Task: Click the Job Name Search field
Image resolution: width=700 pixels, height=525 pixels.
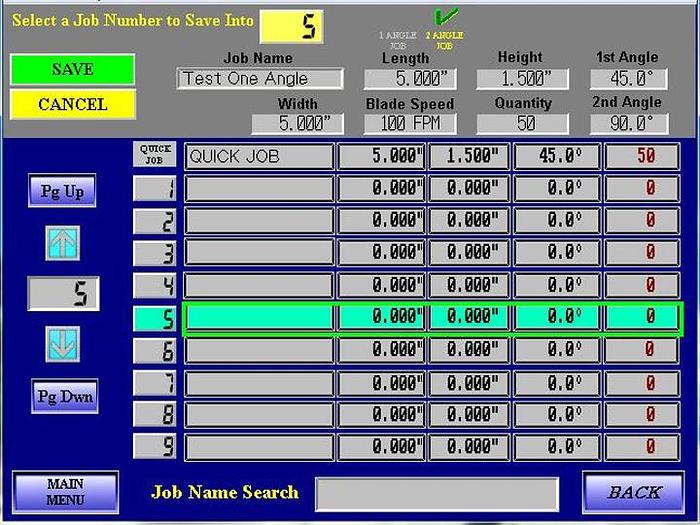Action: click(437, 493)
